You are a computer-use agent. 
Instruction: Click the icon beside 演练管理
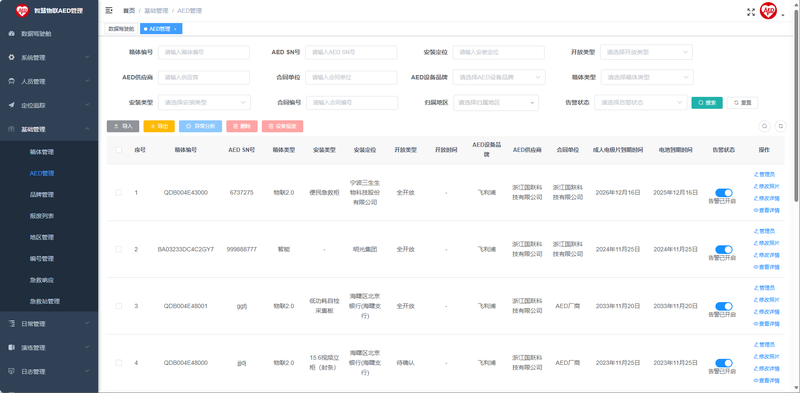[11, 348]
